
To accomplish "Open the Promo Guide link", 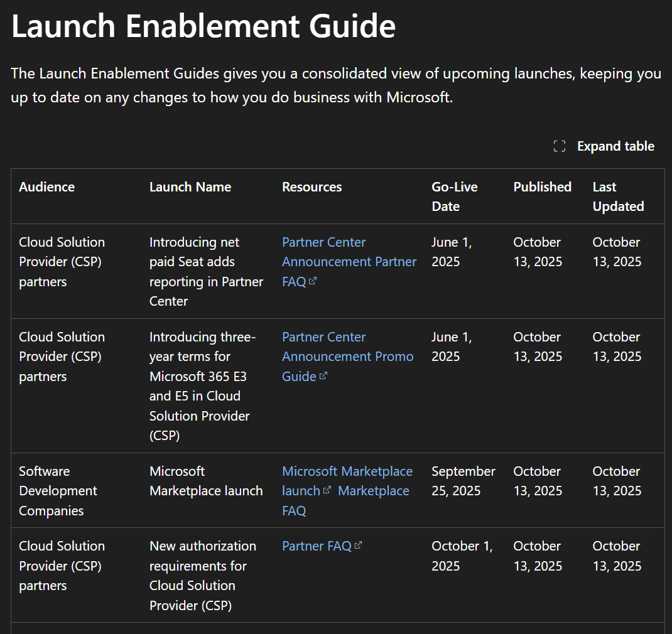I will (x=347, y=366).
